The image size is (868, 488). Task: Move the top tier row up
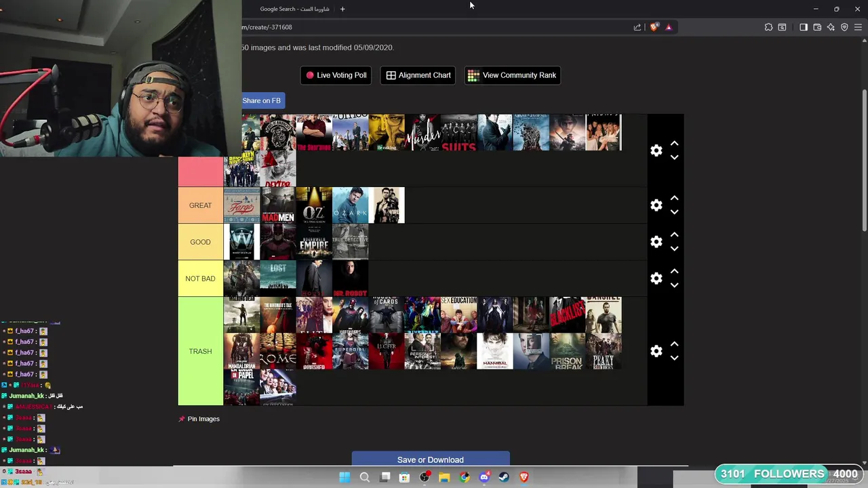click(674, 144)
